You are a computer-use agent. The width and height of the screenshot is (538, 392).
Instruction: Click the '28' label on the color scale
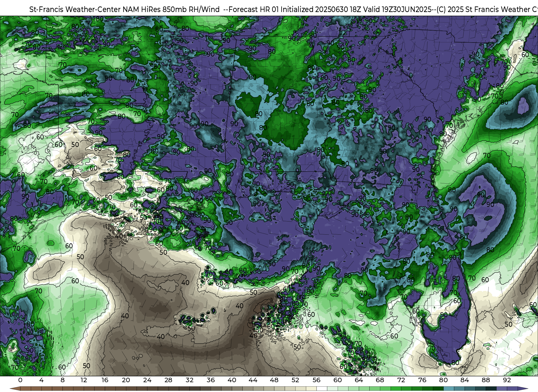pyautogui.click(x=168, y=380)
